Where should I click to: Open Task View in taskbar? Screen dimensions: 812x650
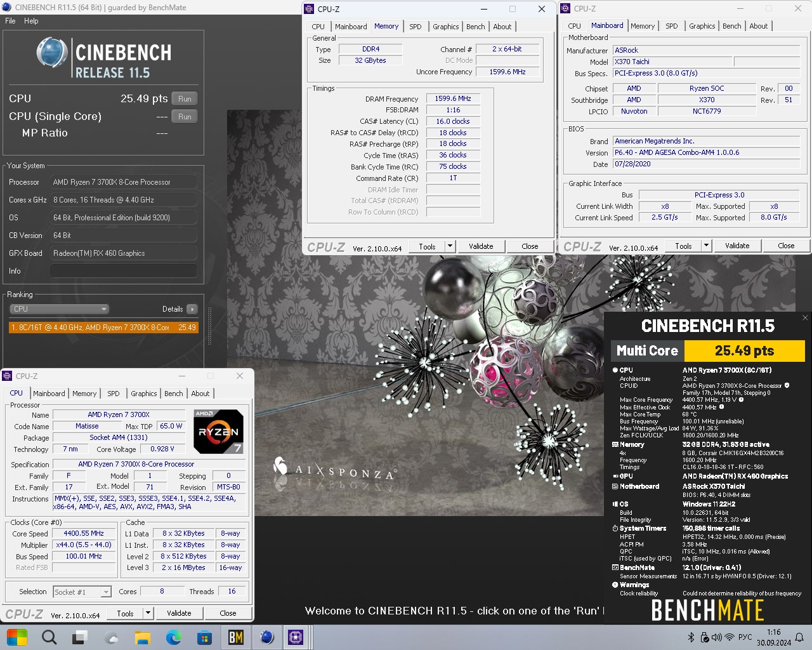(80, 637)
